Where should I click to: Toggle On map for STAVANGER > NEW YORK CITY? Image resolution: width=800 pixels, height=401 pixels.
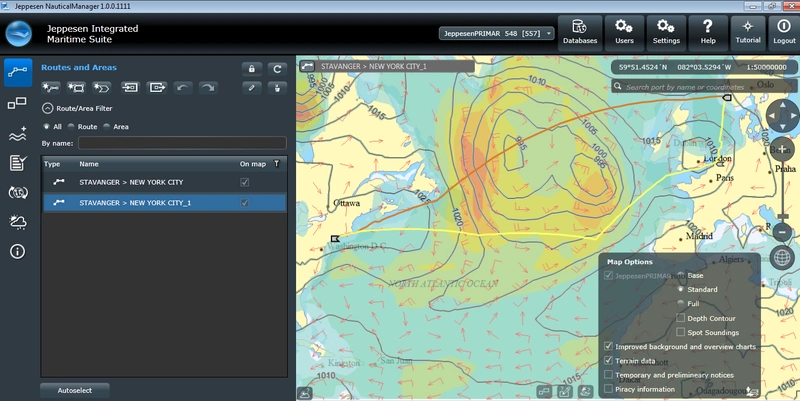pyautogui.click(x=244, y=182)
